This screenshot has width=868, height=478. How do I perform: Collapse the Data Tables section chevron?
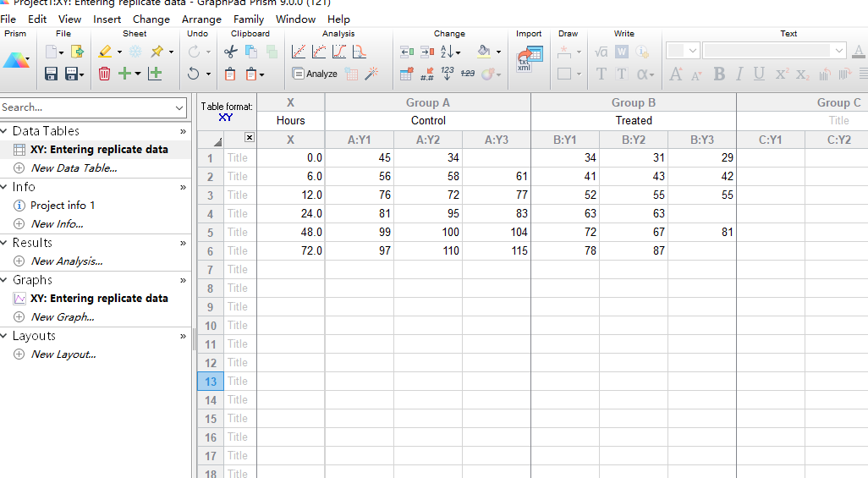pyautogui.click(x=4, y=131)
